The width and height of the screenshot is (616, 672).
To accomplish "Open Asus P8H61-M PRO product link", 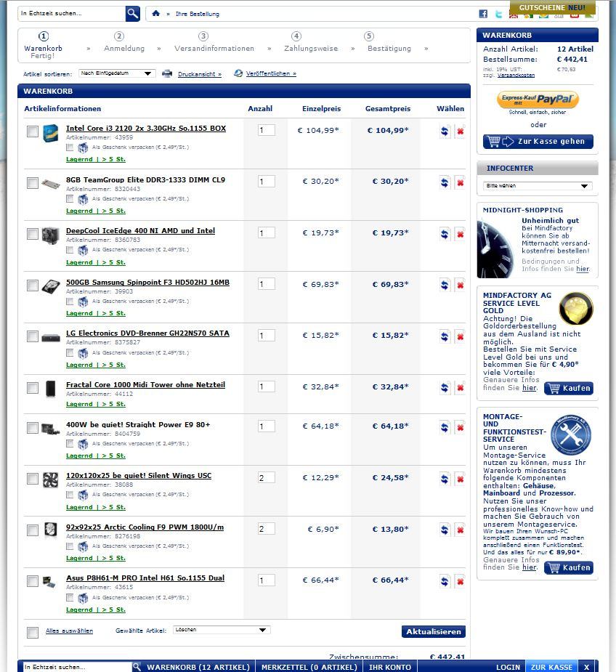I will point(145,578).
